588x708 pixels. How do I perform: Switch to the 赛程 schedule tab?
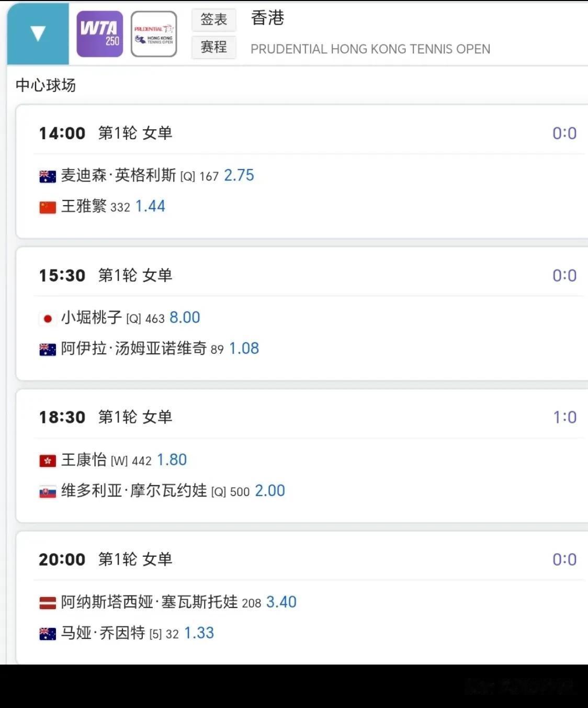point(213,47)
